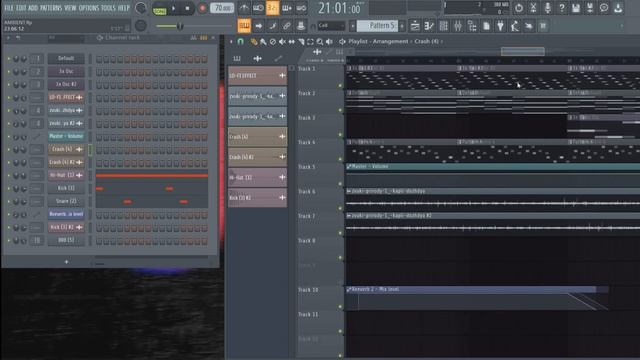Click the chain link icon
This screenshot has height=360, width=640.
click(x=287, y=26)
